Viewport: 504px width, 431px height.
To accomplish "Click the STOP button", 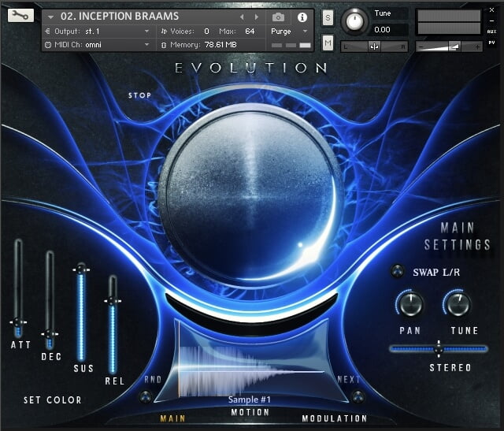I will (139, 95).
